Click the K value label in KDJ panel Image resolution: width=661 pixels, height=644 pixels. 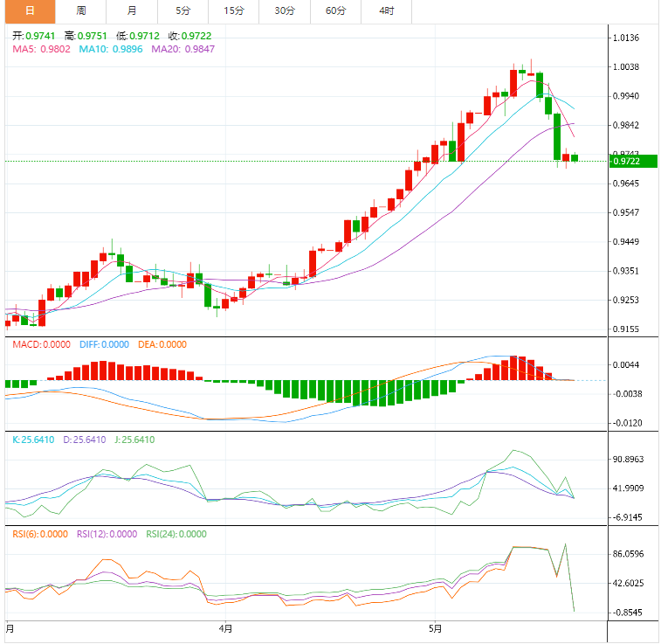click(x=34, y=440)
